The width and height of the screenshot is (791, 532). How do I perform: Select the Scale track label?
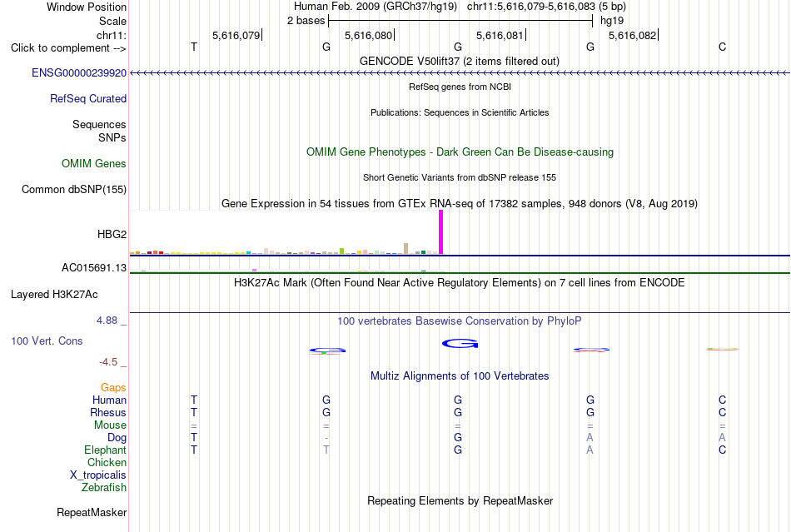(x=112, y=21)
